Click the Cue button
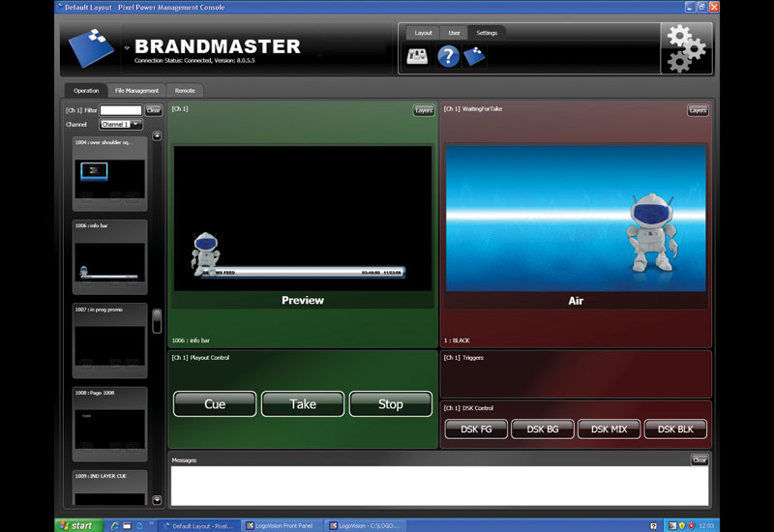Viewport: 774px width, 532px height. [x=215, y=403]
